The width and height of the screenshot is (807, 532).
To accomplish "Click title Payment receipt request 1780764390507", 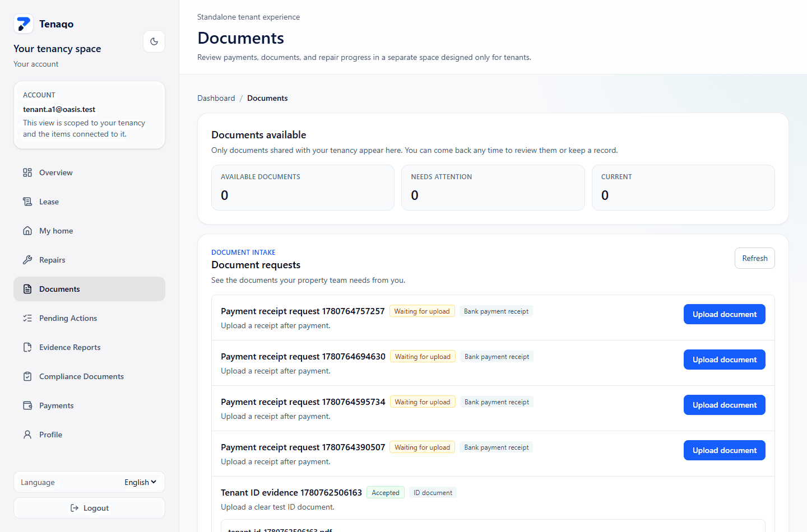I will tap(303, 447).
